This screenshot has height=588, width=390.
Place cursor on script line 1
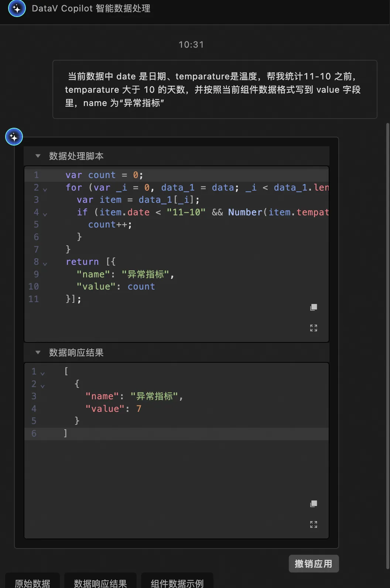point(185,175)
